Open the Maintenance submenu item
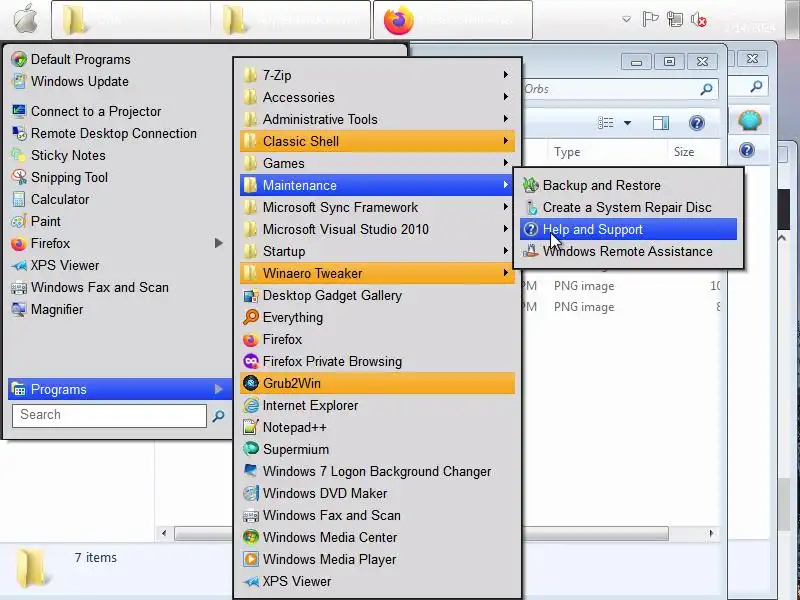This screenshot has width=800, height=600. (378, 185)
